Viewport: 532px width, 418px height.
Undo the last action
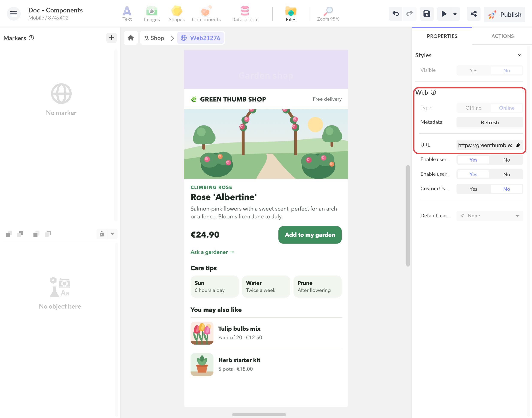(x=396, y=14)
